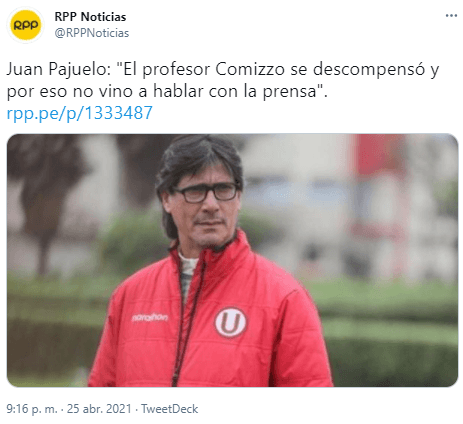Click the TweetDeck source label
This screenshot has height=424, width=463.
(x=169, y=409)
